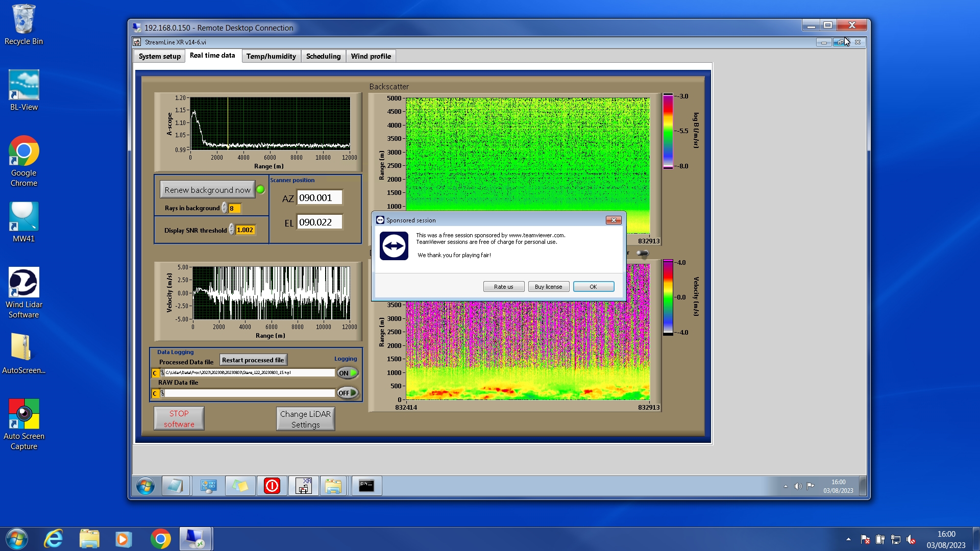Image resolution: width=980 pixels, height=551 pixels.
Task: Click the red power icon in remote taskbar
Action: pyautogui.click(x=272, y=486)
